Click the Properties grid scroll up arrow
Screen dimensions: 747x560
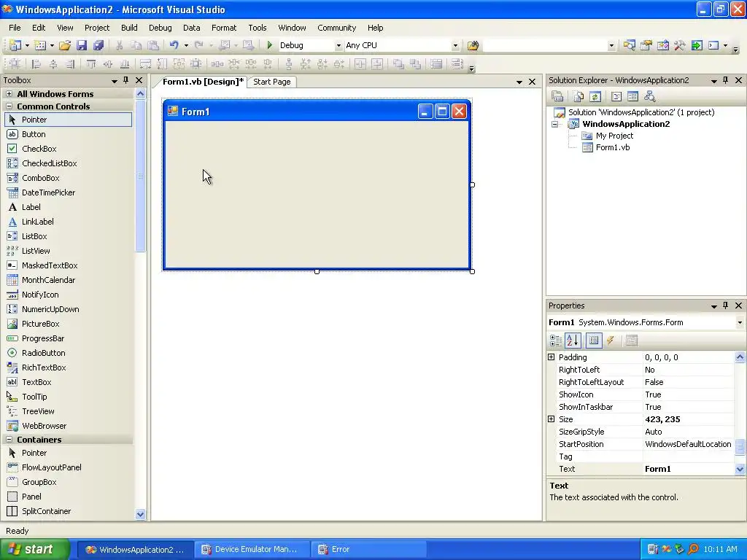pos(740,357)
